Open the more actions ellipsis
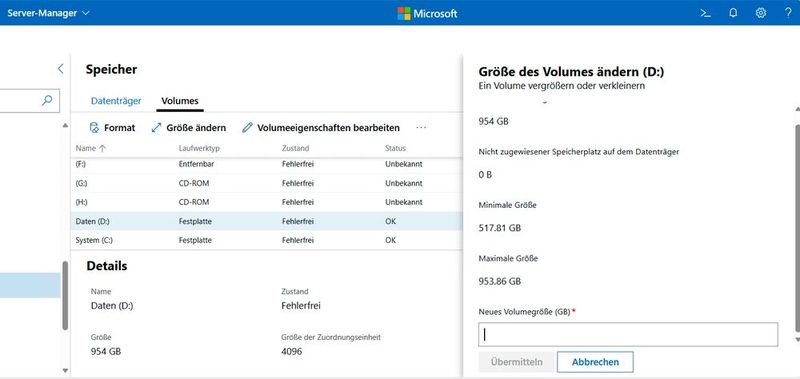800x379 pixels. 421,128
